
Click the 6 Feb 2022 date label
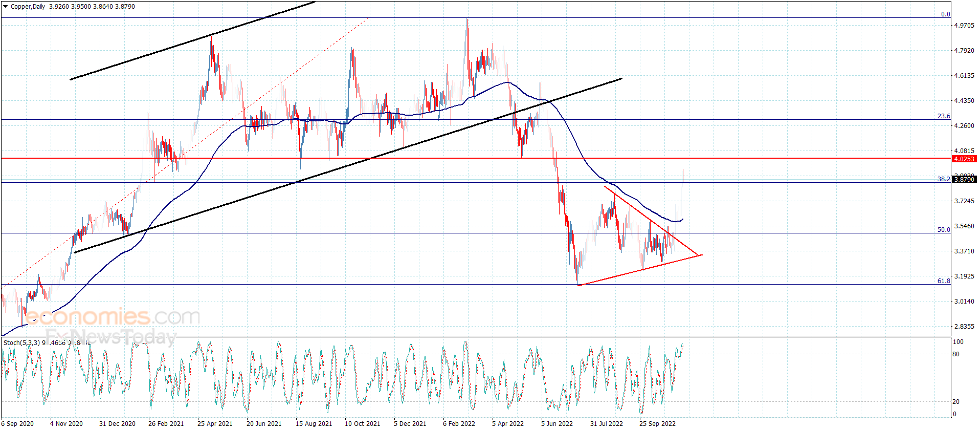[x=459, y=424]
